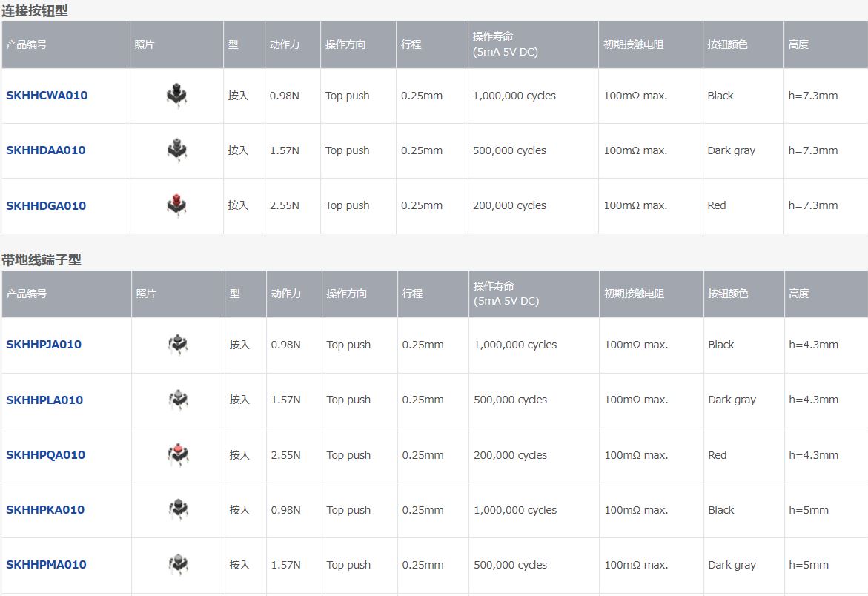This screenshot has width=868, height=596.
Task: Open product link SKHHPKA010
Action: 45,510
